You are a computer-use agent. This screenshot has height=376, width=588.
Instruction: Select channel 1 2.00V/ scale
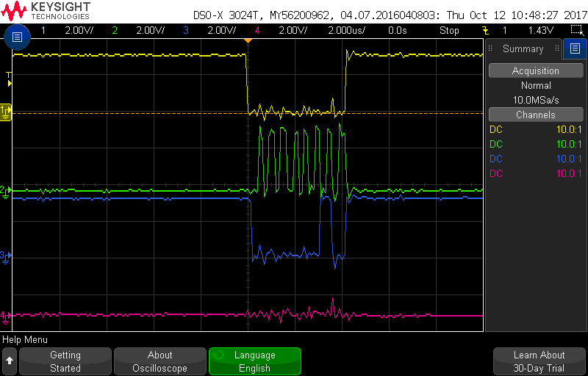click(78, 31)
